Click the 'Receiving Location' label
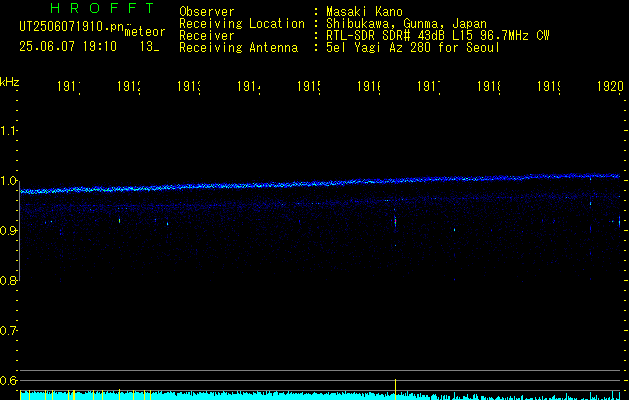The image size is (629, 400). (242, 24)
